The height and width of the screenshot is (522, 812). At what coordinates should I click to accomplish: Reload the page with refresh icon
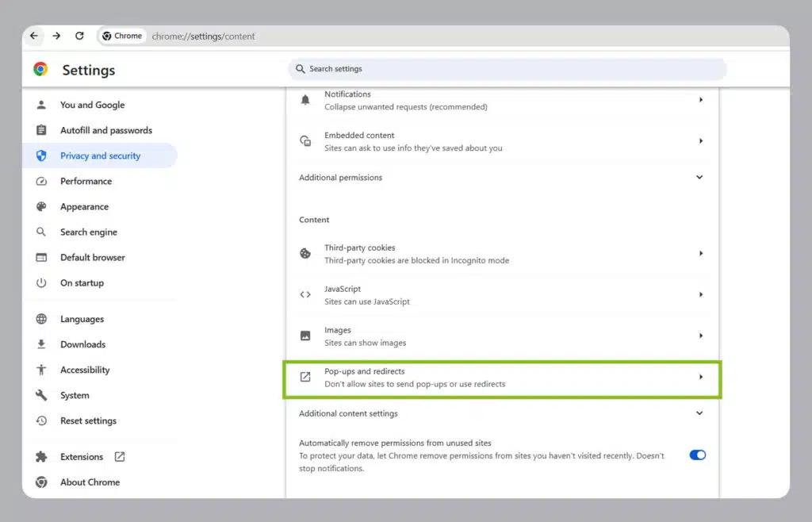click(79, 36)
